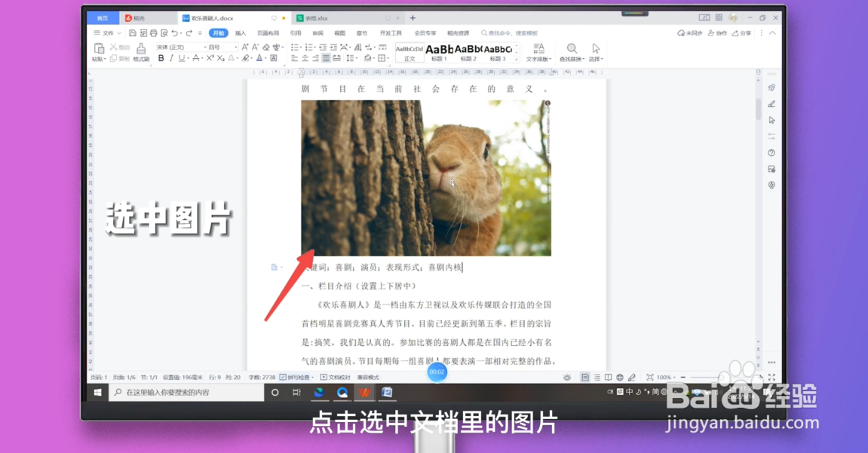Switch to web layout globe view icon
This screenshot has height=453, width=868.
coord(620,377)
